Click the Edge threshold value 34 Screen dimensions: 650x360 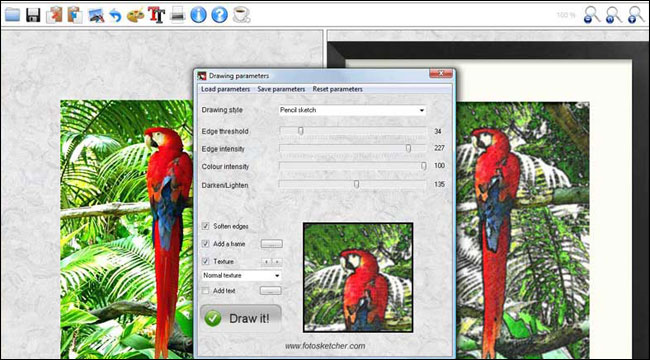pos(438,131)
